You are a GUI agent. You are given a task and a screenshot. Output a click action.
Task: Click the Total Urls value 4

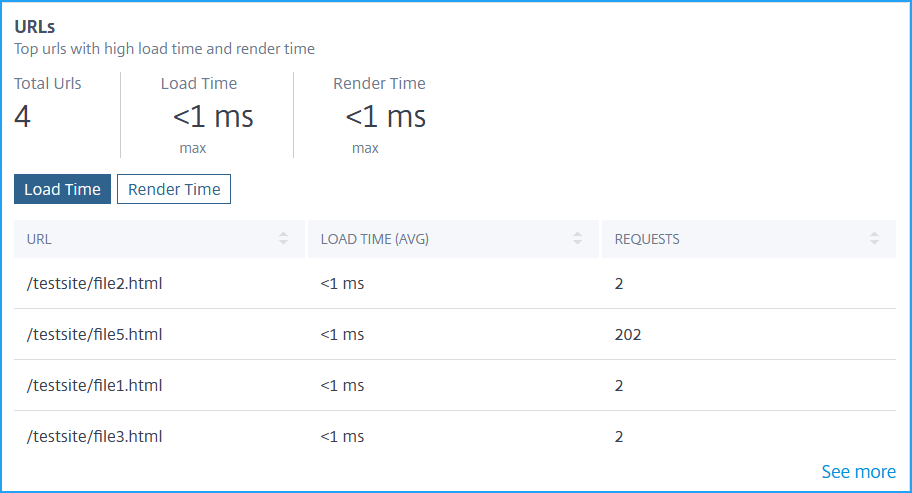(22, 116)
